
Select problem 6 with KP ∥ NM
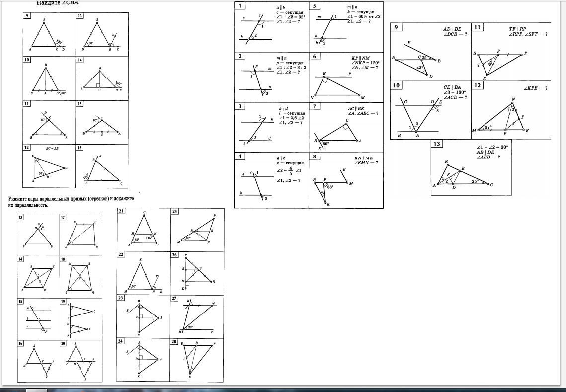(346, 77)
